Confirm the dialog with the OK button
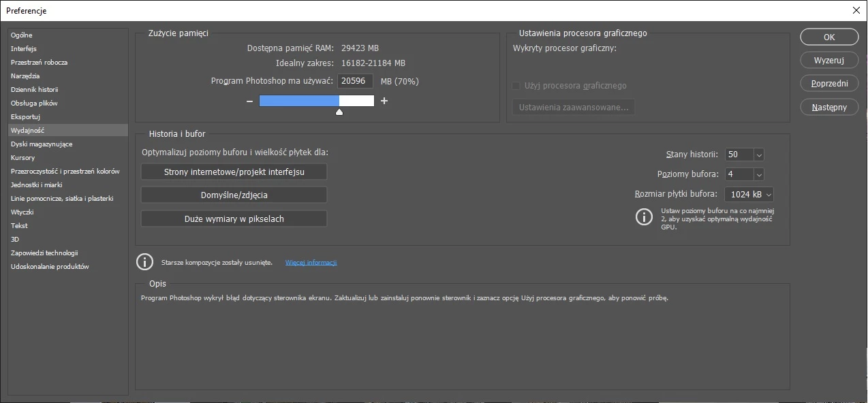This screenshot has height=403, width=868. (x=829, y=37)
